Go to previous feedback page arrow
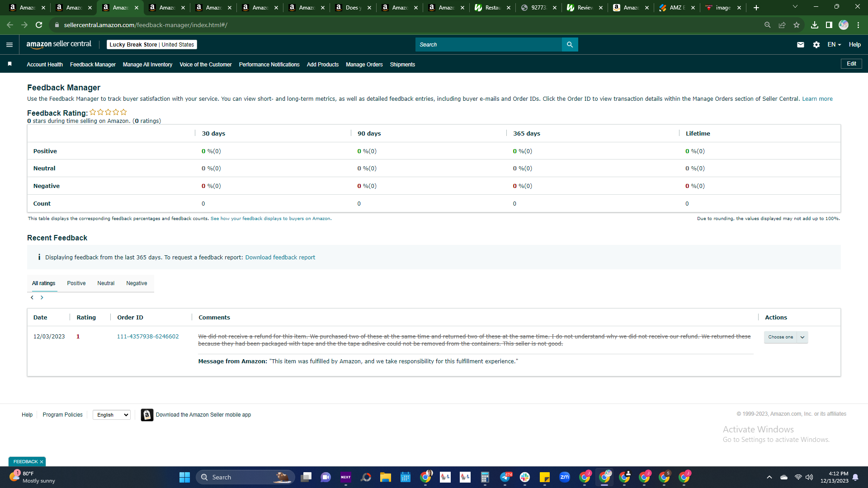The height and width of the screenshot is (488, 868). 32,297
